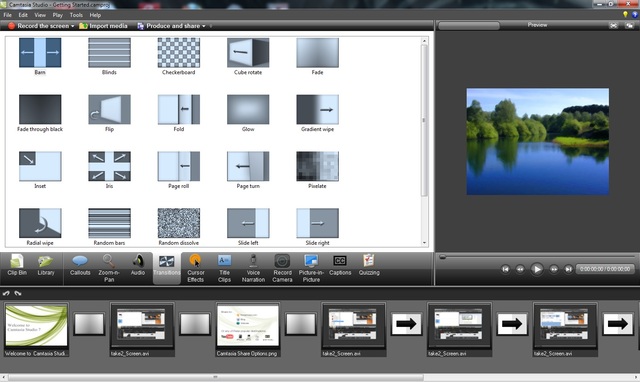Open the Library tab

tap(46, 265)
